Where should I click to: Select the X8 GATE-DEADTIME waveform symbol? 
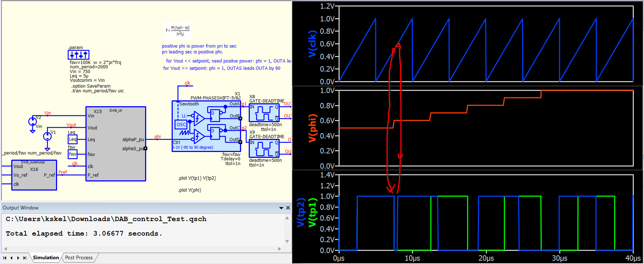(x=264, y=113)
